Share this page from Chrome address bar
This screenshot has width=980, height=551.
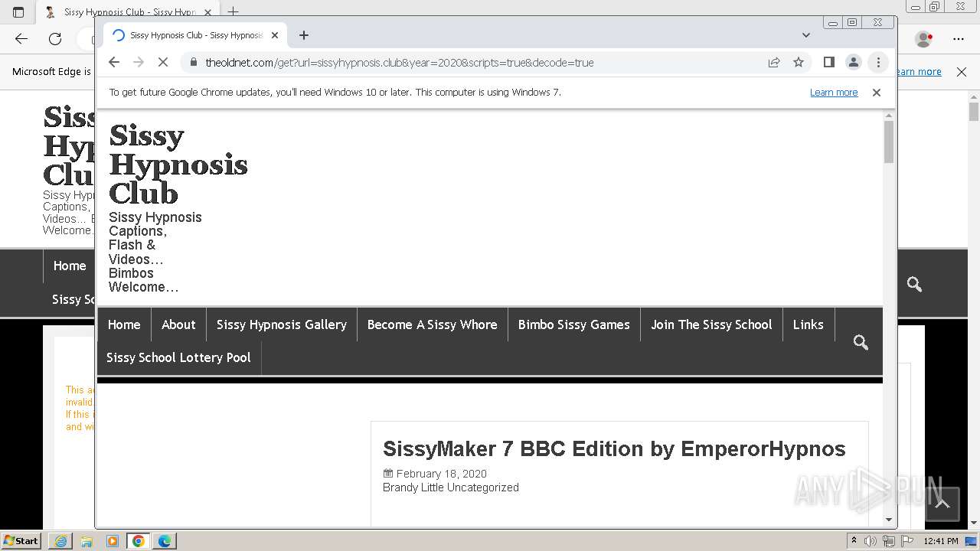point(774,63)
